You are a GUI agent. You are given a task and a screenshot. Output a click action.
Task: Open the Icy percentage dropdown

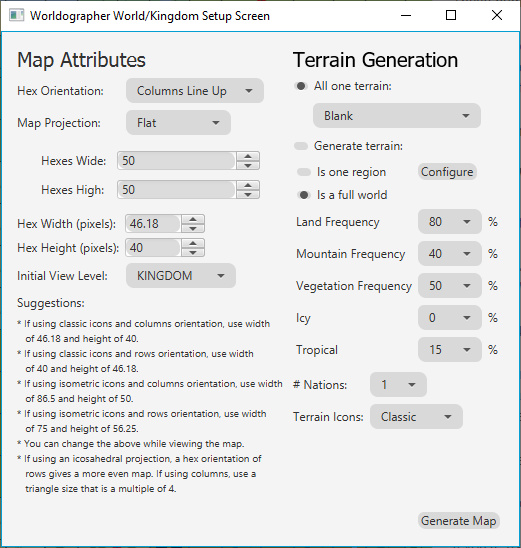pyautogui.click(x=450, y=318)
